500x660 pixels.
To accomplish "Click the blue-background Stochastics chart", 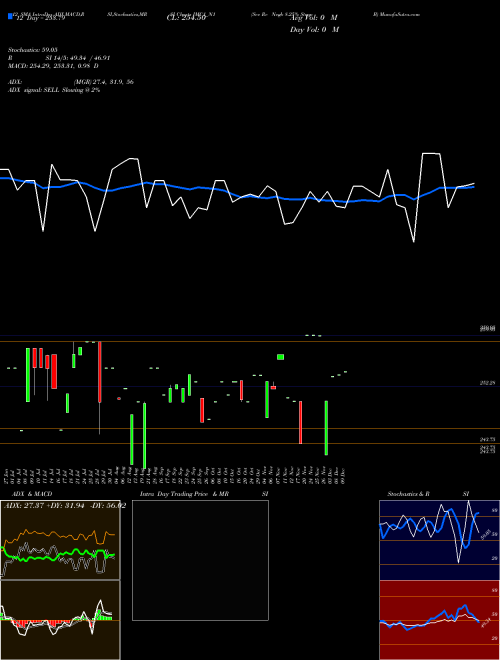I will [439, 540].
